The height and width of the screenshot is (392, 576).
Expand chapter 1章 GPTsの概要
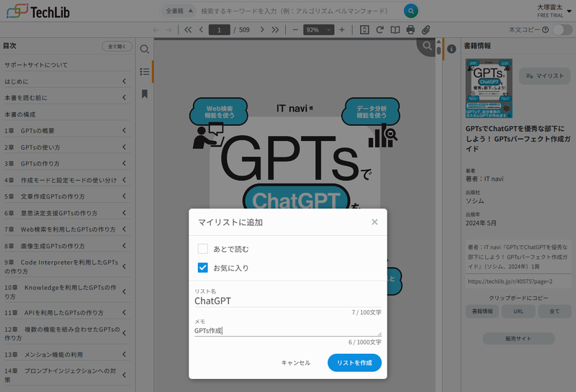click(x=124, y=130)
